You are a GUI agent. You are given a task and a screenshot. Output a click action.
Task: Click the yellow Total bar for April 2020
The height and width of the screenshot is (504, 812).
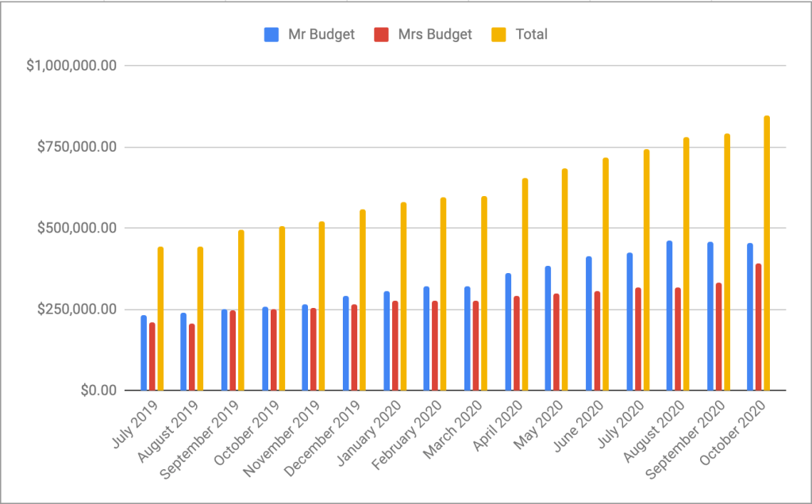525,285
